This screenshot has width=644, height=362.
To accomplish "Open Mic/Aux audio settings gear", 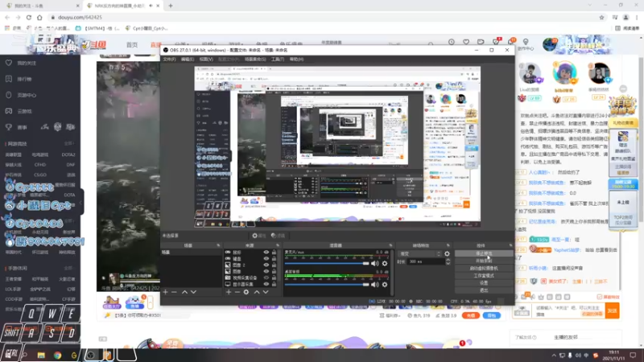I will click(x=385, y=264).
